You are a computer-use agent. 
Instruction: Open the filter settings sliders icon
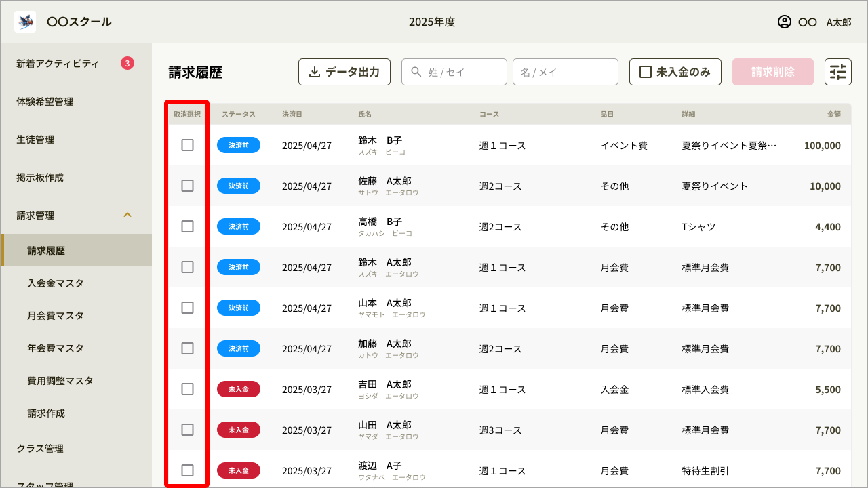(x=838, y=71)
